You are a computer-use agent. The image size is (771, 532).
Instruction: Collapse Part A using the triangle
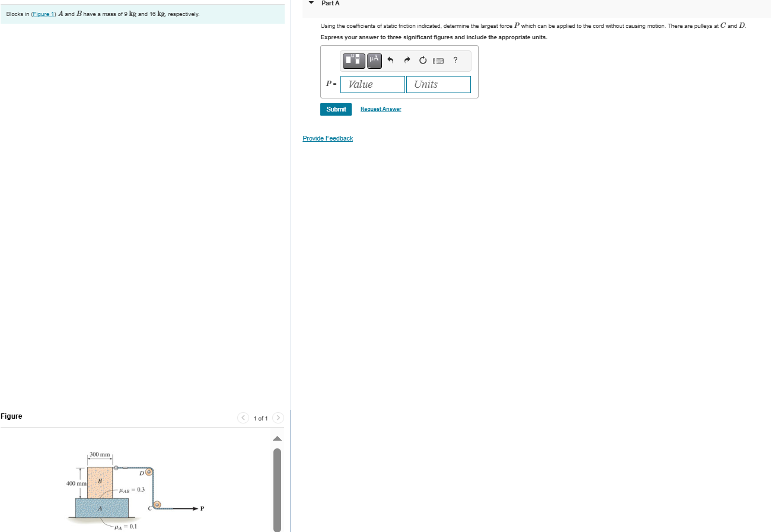tap(311, 3)
